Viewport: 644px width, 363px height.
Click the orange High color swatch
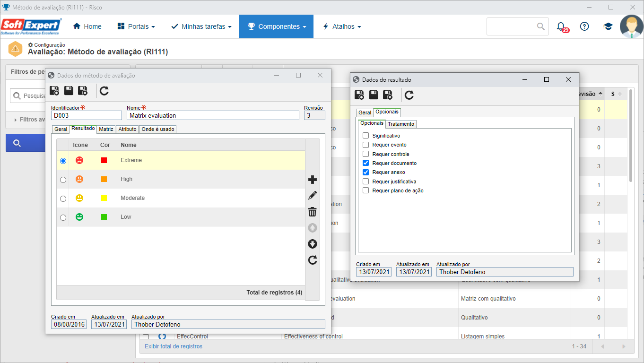(104, 179)
